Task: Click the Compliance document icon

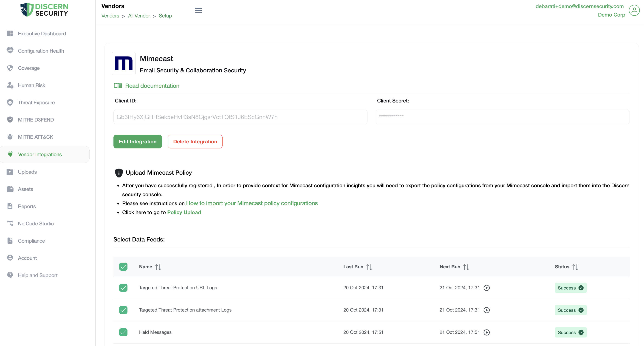Action: pyautogui.click(x=10, y=241)
